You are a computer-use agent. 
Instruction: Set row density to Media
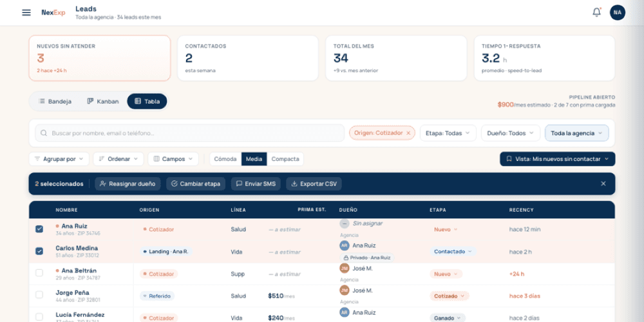pyautogui.click(x=254, y=159)
